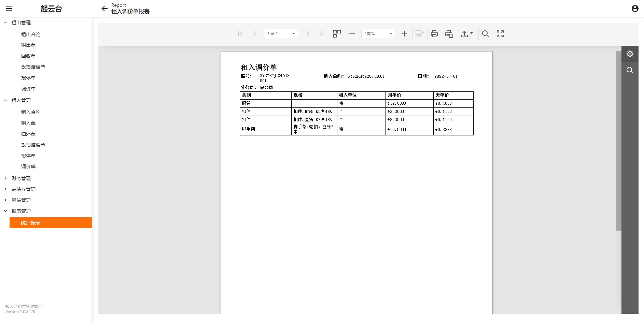This screenshot has width=644, height=322.
Task: Jump to first page of report
Action: click(x=240, y=34)
